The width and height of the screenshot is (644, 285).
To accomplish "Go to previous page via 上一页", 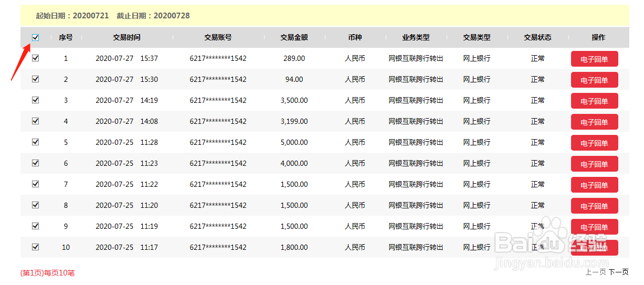I will (595, 272).
